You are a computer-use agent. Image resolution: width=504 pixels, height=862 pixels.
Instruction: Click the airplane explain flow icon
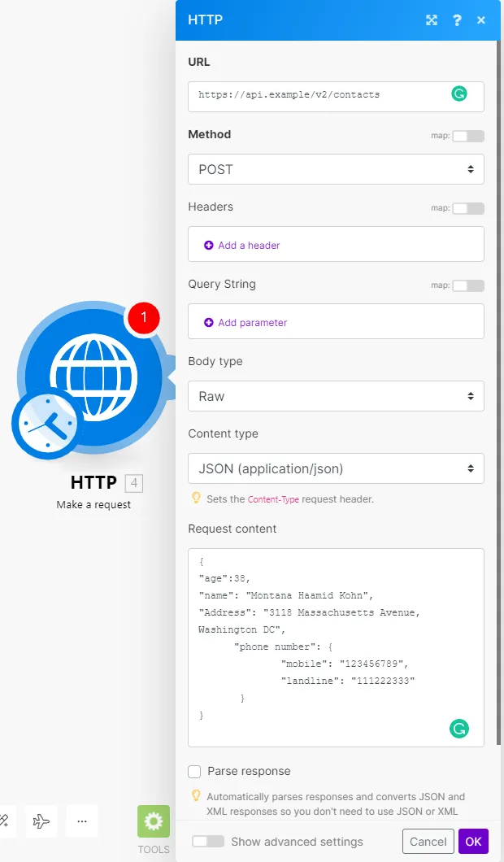coord(41,821)
